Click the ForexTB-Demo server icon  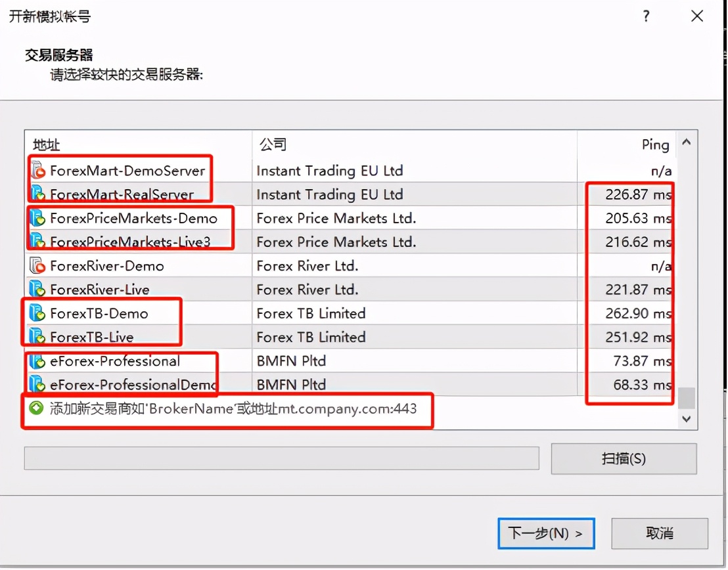(37, 313)
